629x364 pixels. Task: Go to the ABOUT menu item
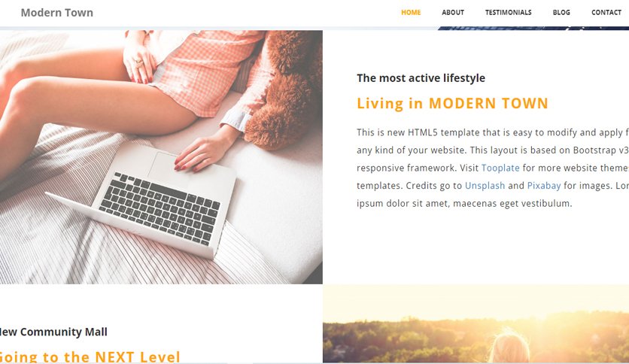(x=453, y=13)
